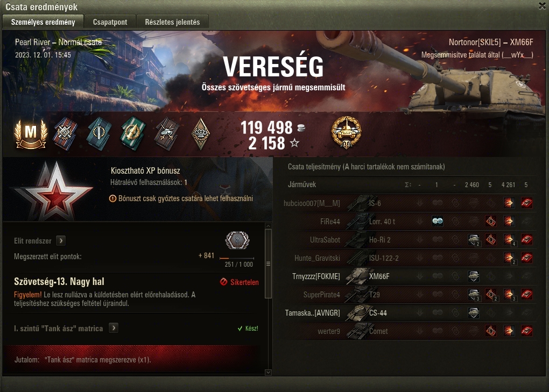Click the SuperPirate4 T29 row
The width and height of the screenshot is (549, 392).
point(408,295)
